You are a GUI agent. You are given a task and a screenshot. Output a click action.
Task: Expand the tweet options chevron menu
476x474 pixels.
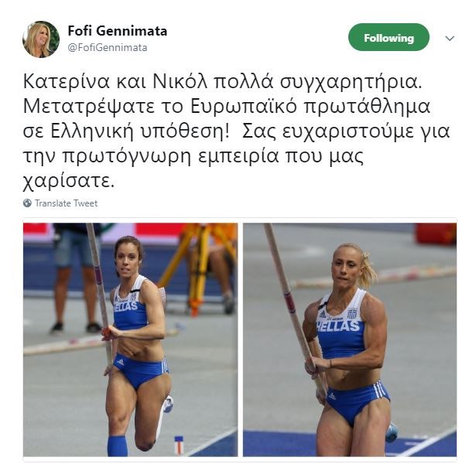pos(450,39)
